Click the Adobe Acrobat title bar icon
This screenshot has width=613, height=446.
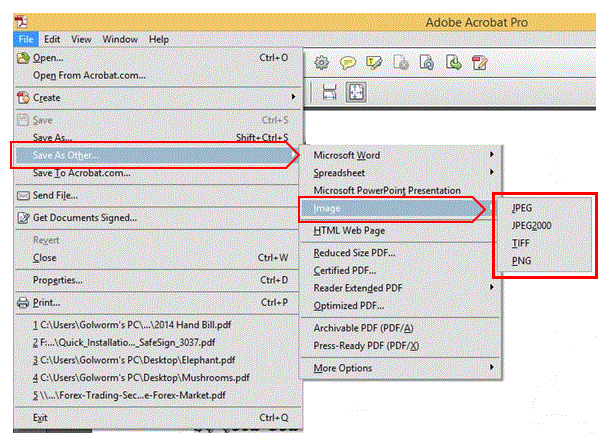click(x=22, y=22)
